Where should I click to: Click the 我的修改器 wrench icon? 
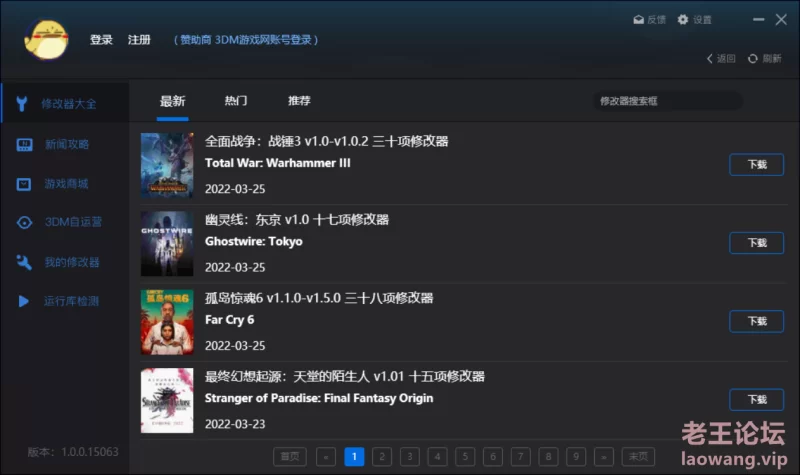pyautogui.click(x=23, y=262)
